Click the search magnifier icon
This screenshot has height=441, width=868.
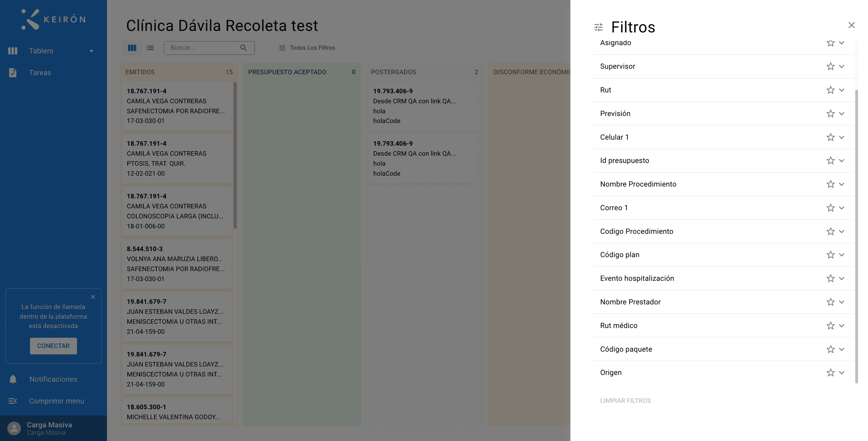243,48
